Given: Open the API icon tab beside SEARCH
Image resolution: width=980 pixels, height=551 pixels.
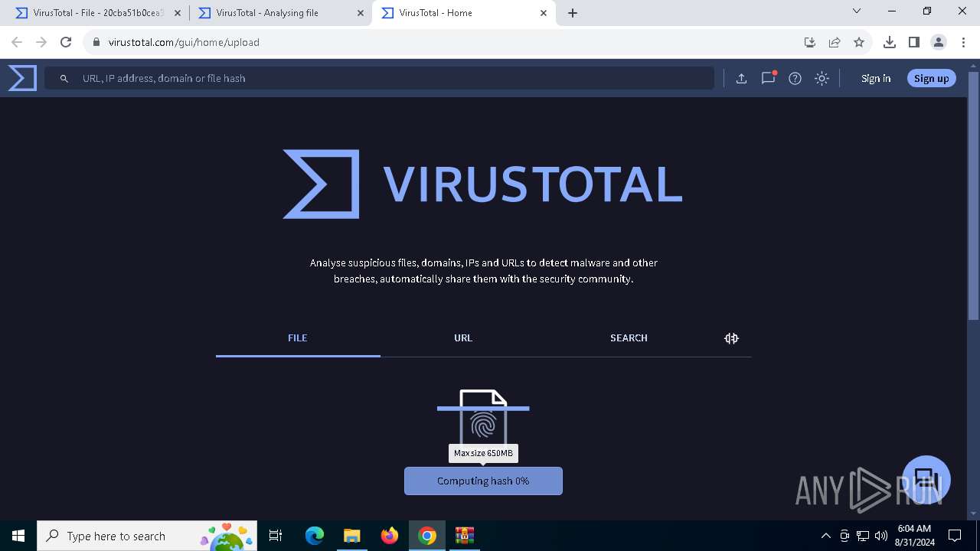Looking at the screenshot, I should point(731,338).
